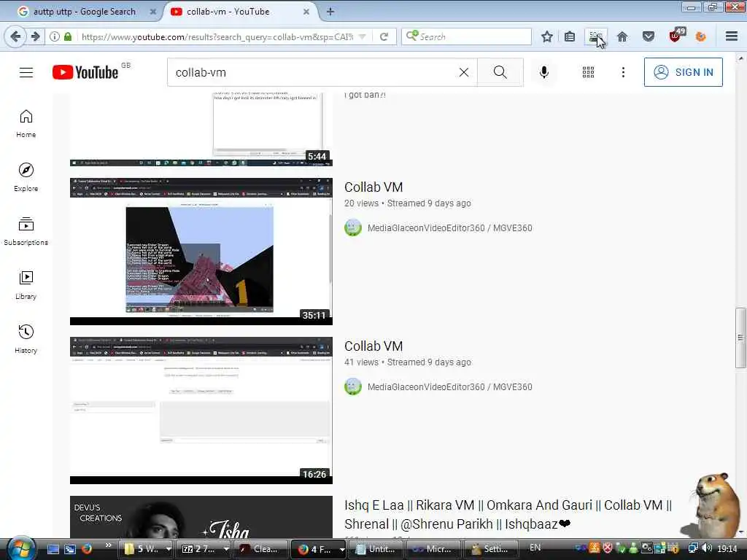Open volume speaker icon in system tray
This screenshot has width=747, height=560.
click(707, 548)
